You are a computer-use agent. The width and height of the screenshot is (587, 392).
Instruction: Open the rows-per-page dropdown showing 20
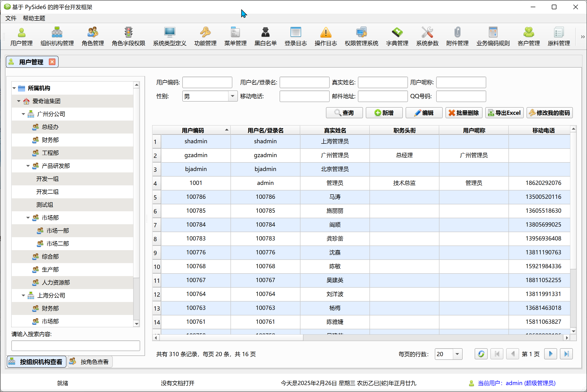457,354
